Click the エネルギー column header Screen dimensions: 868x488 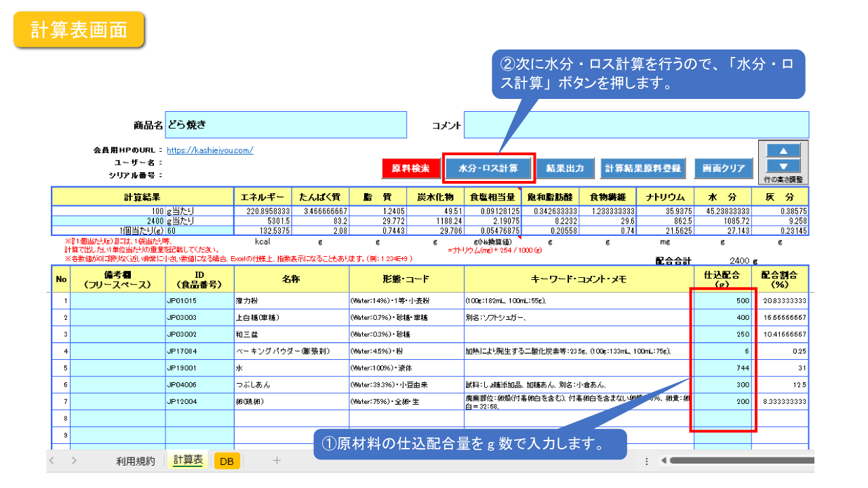click(x=262, y=197)
